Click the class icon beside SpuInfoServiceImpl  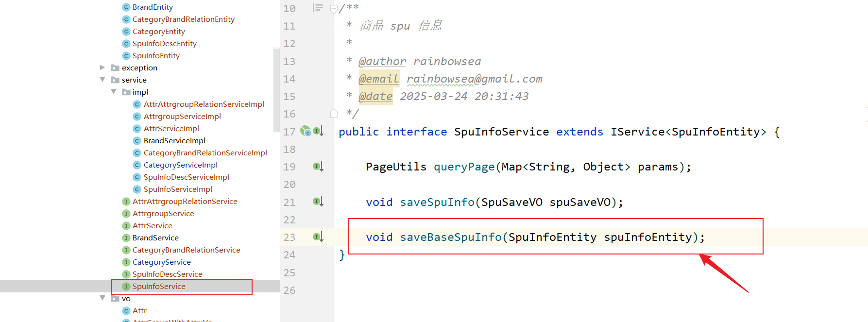[137, 189]
